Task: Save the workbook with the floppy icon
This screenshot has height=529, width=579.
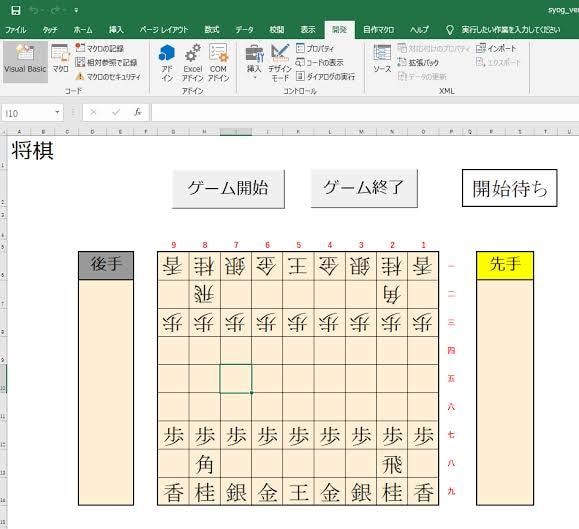Action: 16,10
